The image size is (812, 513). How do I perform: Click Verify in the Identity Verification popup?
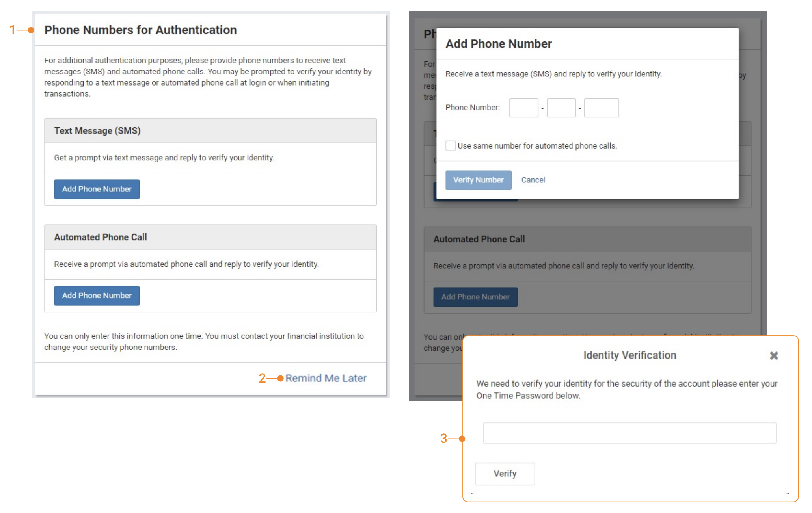pos(505,474)
